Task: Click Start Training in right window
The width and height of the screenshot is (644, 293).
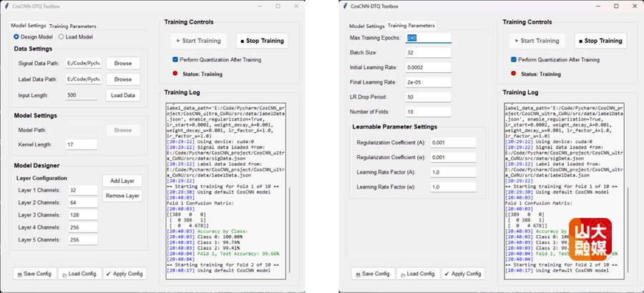Action: pos(537,41)
